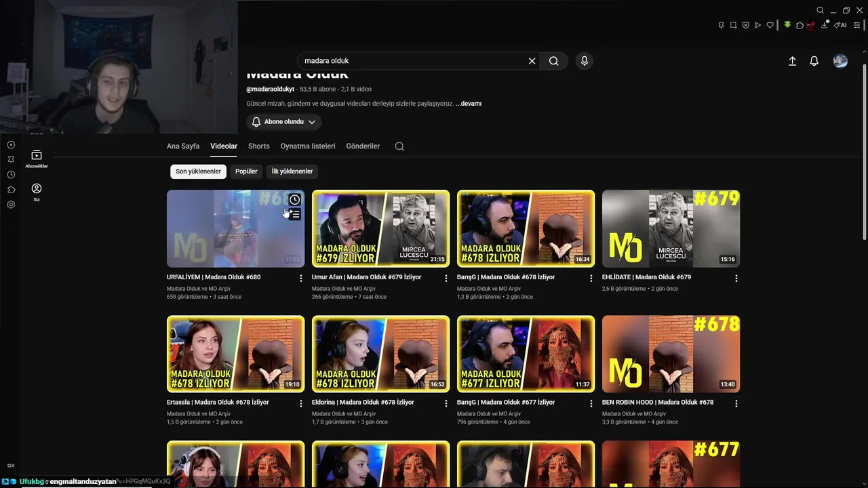868x488 pixels.
Task: Go to Abonelikler in YouTube mini guide
Action: click(x=37, y=159)
